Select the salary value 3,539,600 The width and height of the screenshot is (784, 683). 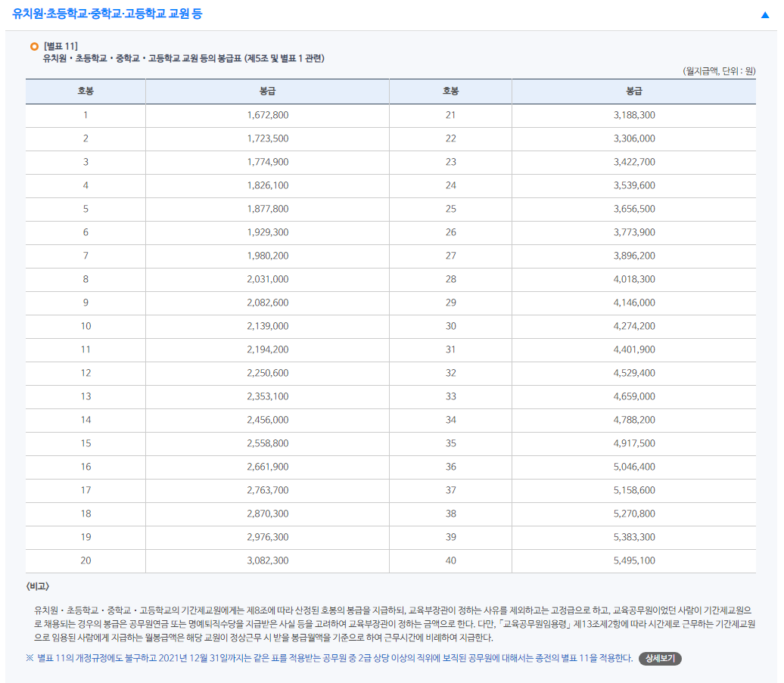[x=634, y=185]
